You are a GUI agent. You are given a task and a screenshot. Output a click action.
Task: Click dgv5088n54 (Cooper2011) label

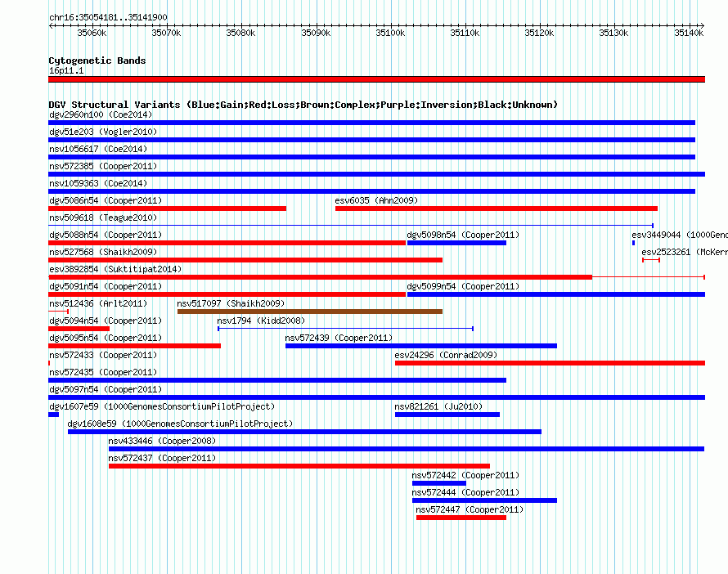[x=106, y=235]
